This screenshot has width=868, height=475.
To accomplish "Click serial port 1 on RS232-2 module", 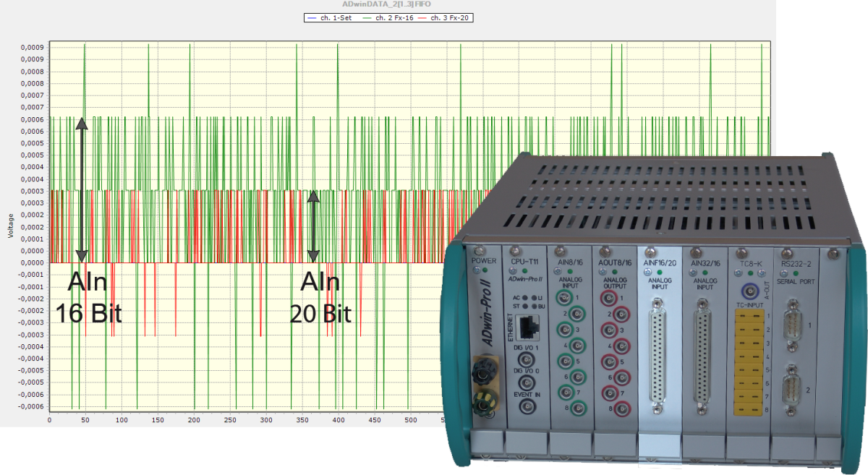I will point(792,326).
